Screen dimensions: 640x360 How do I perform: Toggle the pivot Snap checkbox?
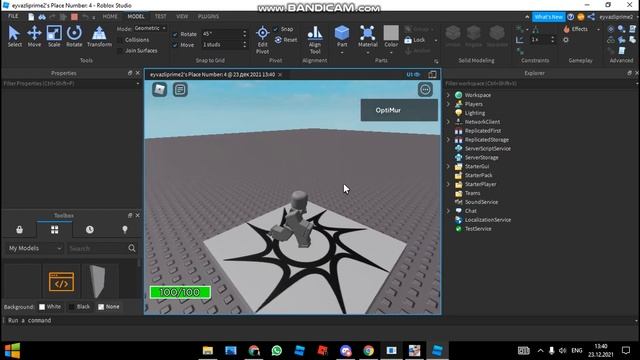[x=276, y=29]
